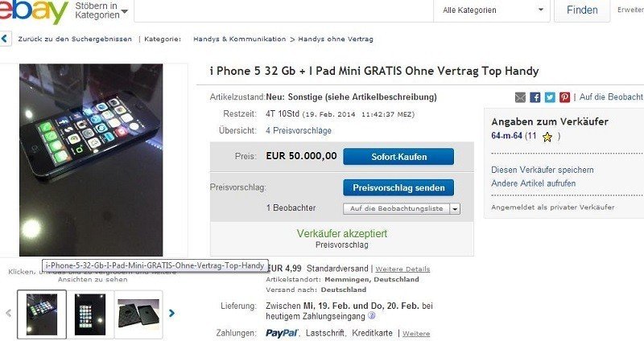Image resolution: width=644 pixels, height=341 pixels.
Task: Show next thumbnails with right arrow
Action: tap(171, 314)
